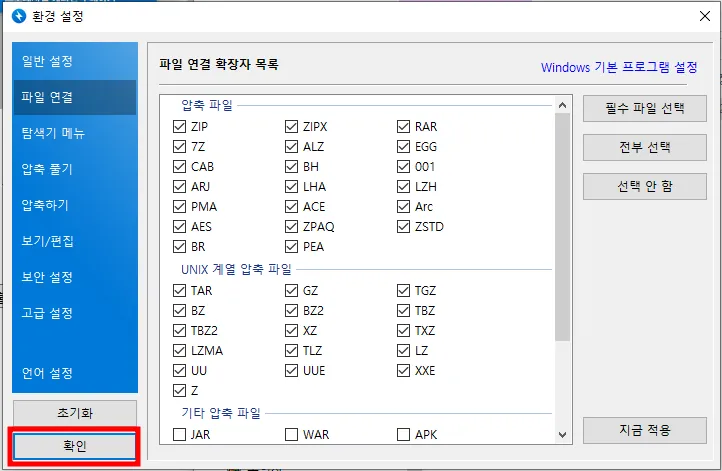Open the 언어 설정 section
Image resolution: width=722 pixels, height=471 pixels.
(75, 372)
